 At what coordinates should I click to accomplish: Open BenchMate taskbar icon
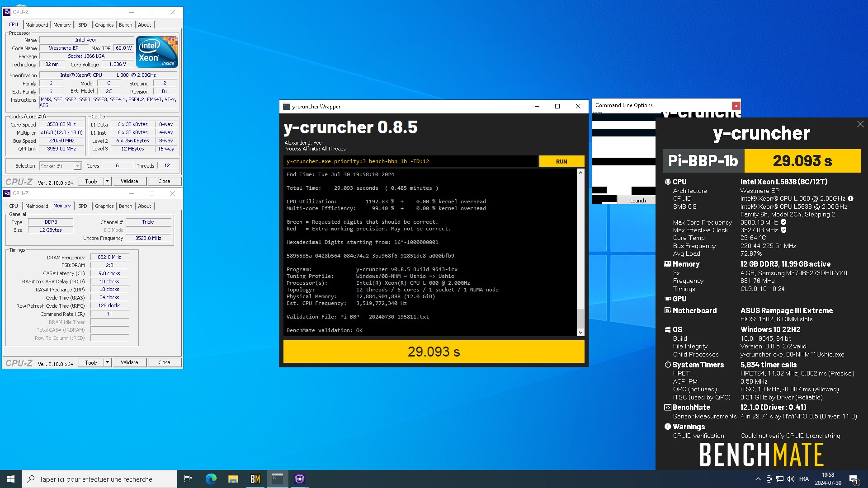click(x=255, y=479)
